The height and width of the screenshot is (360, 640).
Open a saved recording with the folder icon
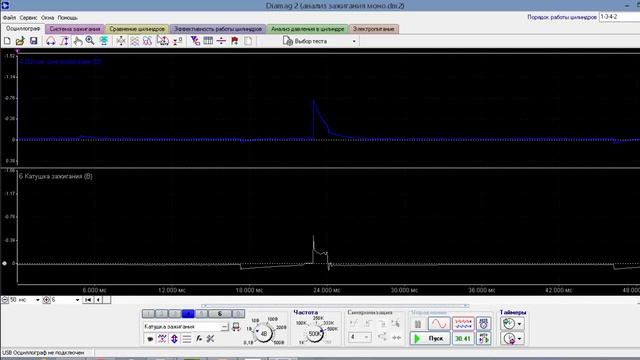tap(20, 41)
